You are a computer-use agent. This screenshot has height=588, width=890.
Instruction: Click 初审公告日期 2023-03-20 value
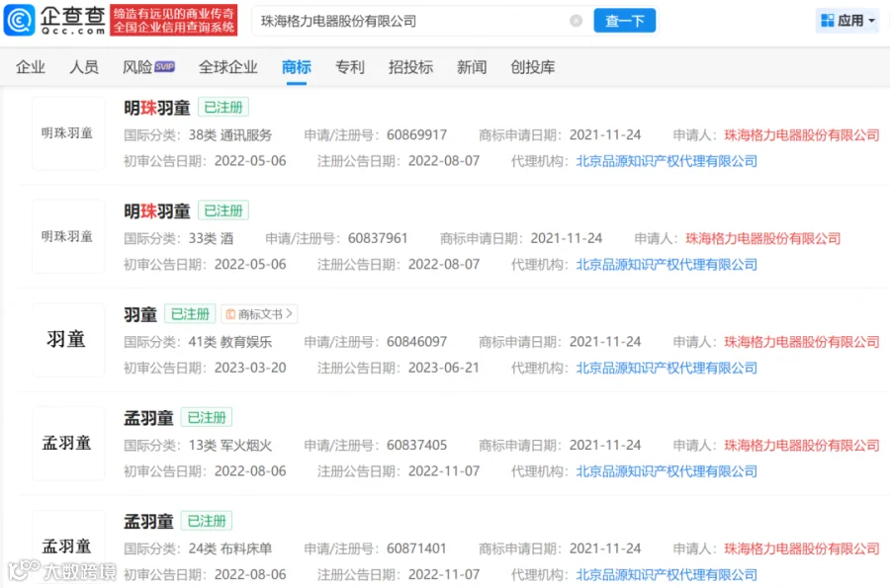click(250, 368)
